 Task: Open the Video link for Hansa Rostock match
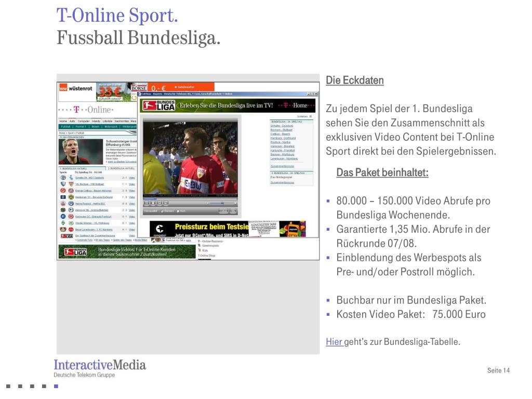132,204
